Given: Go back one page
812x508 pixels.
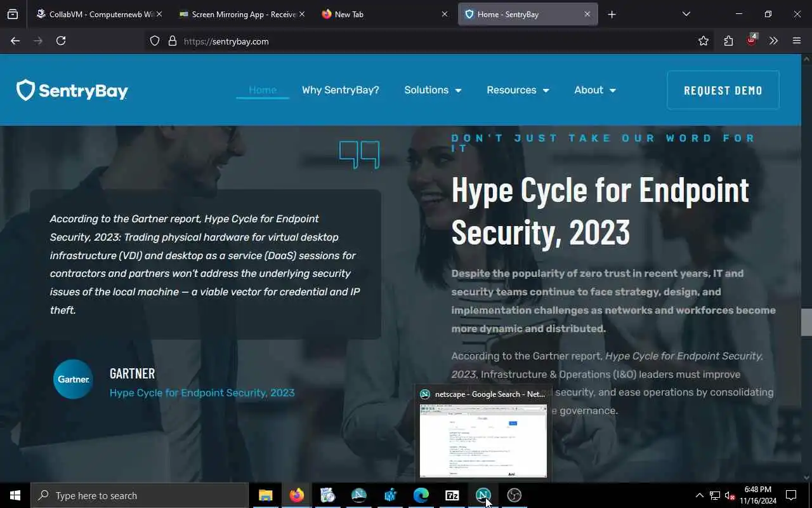Looking at the screenshot, I should [x=15, y=41].
